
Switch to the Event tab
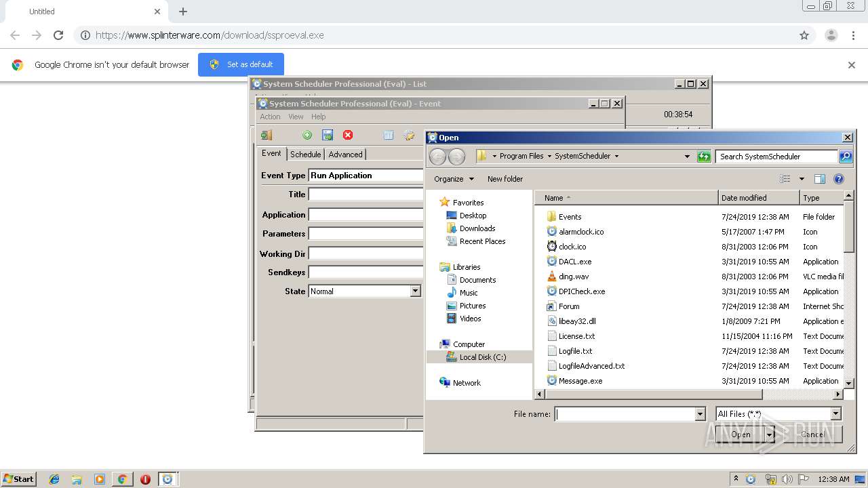(x=271, y=153)
